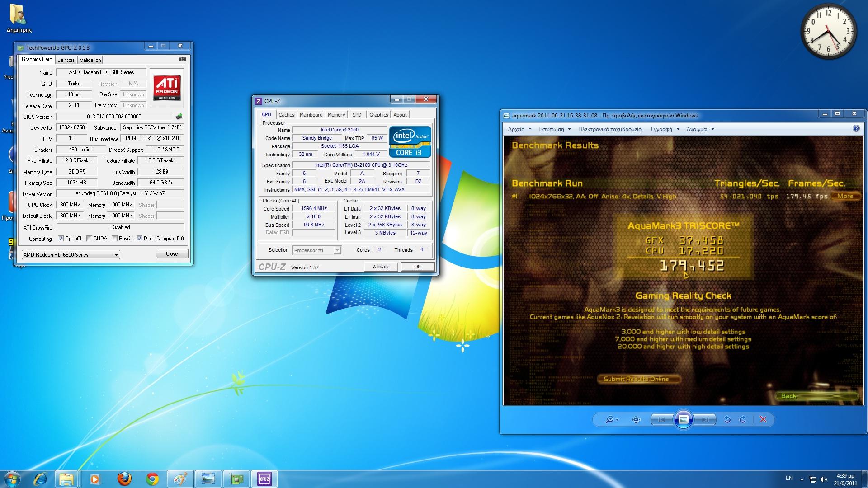
Task: Launch Firefox from the taskbar
Action: click(x=124, y=479)
